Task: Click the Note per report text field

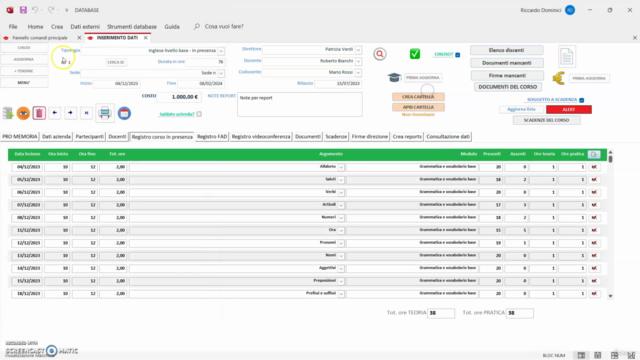Action: [300, 104]
